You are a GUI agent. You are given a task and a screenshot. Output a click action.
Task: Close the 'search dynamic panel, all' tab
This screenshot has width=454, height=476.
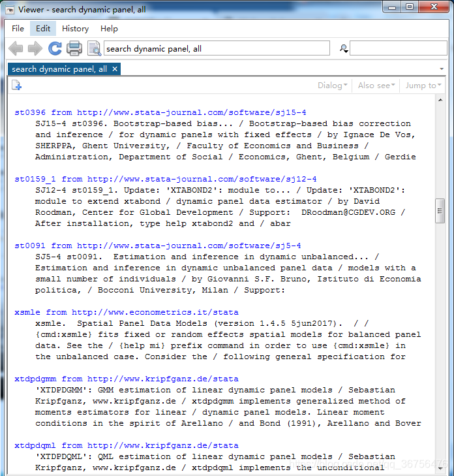pyautogui.click(x=115, y=69)
